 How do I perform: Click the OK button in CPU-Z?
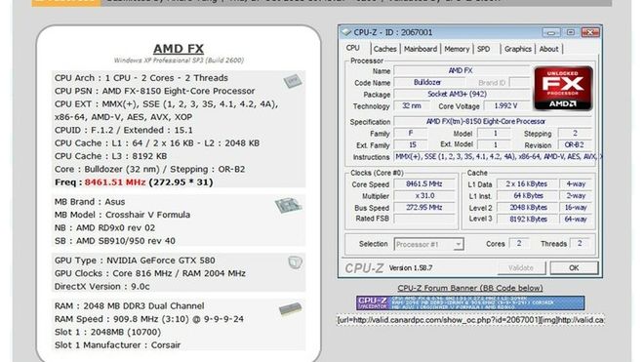tap(574, 268)
